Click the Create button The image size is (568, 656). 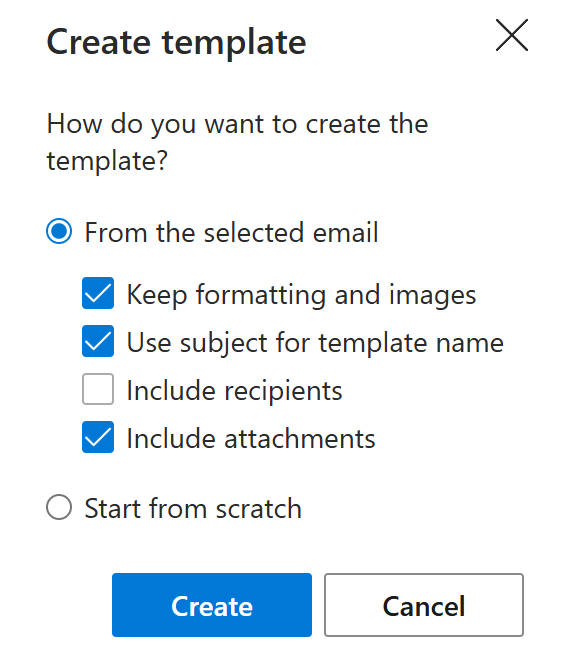(x=212, y=605)
